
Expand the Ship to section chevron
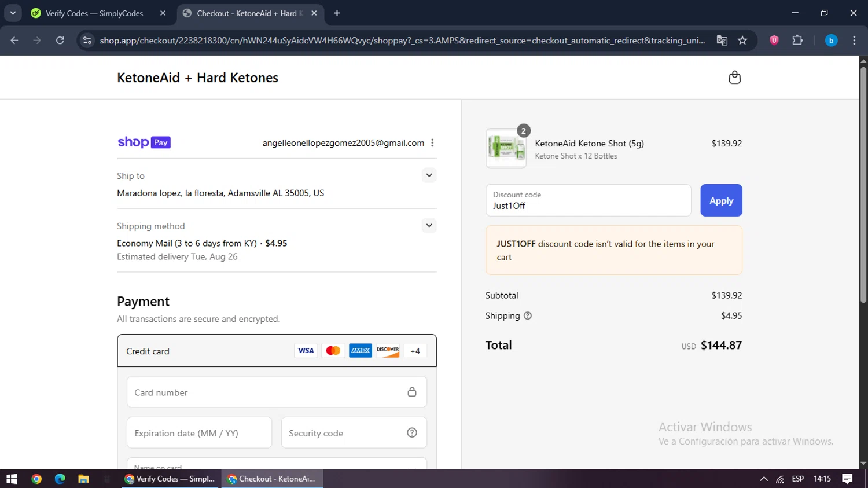pyautogui.click(x=429, y=175)
